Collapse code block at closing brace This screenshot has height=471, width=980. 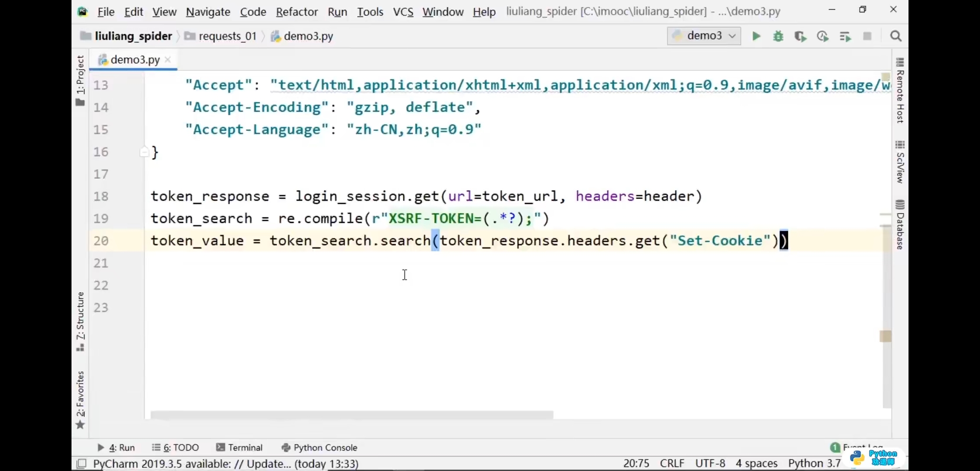[x=144, y=152]
